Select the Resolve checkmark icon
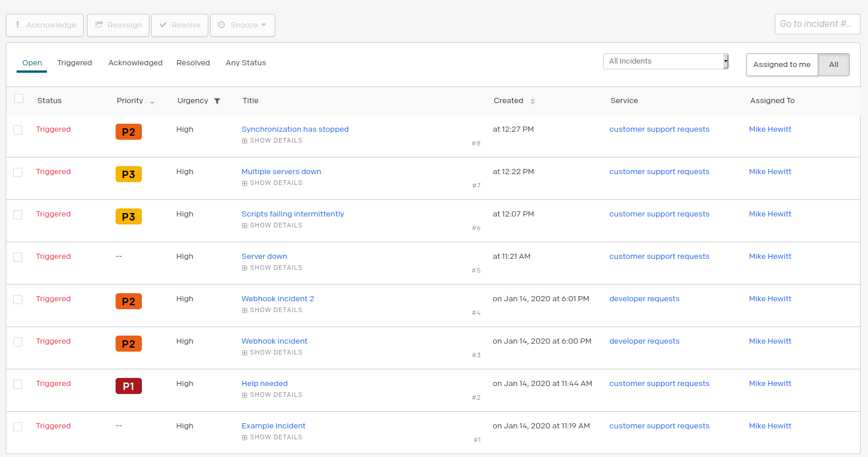The image size is (868, 457). (x=164, y=25)
